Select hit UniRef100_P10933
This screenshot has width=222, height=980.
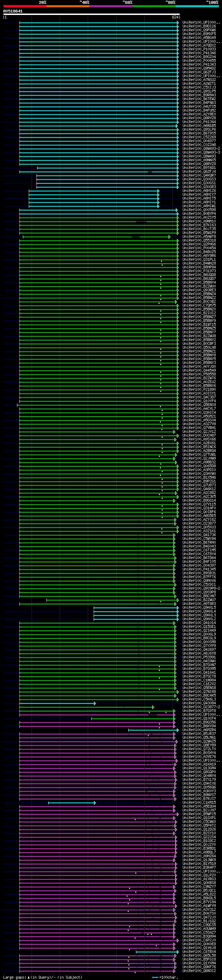coord(199,49)
